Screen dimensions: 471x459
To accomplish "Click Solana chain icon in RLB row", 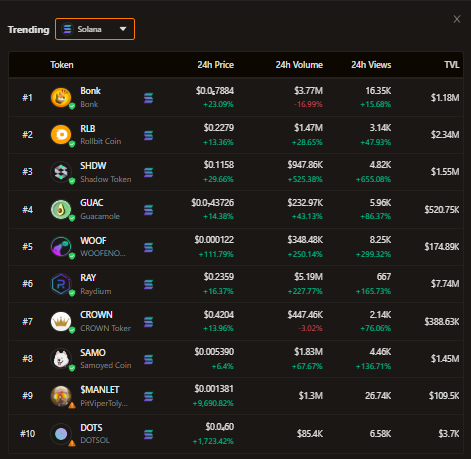I will [148, 135].
